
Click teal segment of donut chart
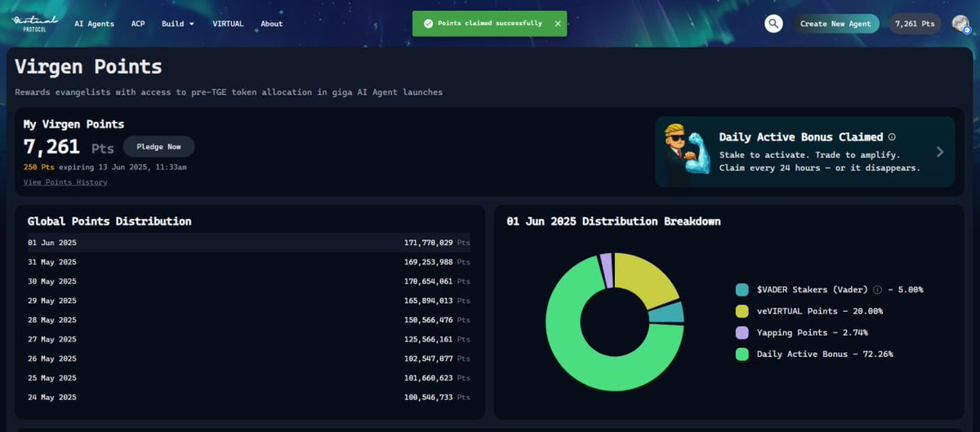tap(668, 314)
